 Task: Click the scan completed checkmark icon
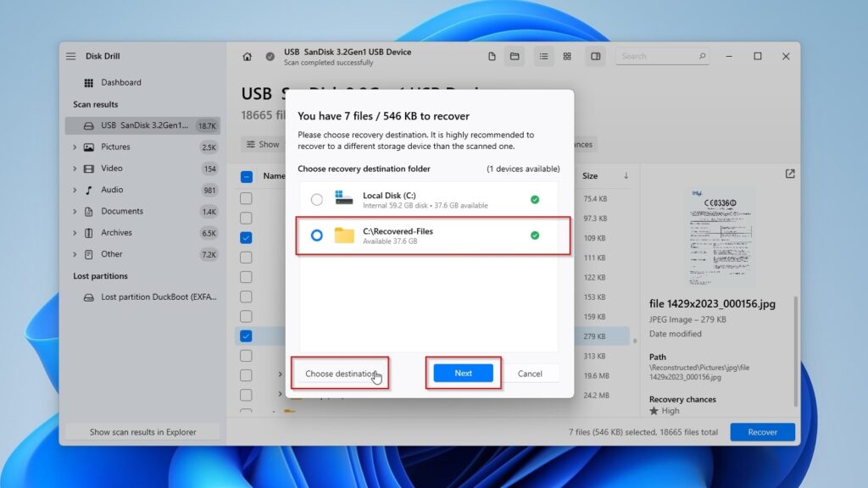(x=270, y=57)
